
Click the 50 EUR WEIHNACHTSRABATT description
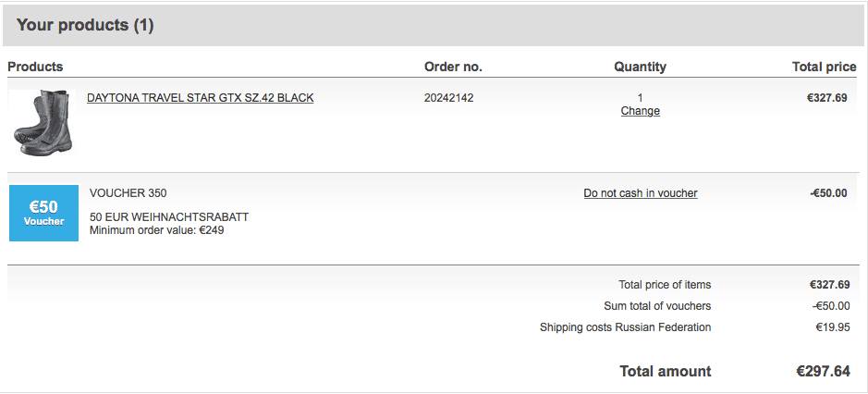[169, 217]
